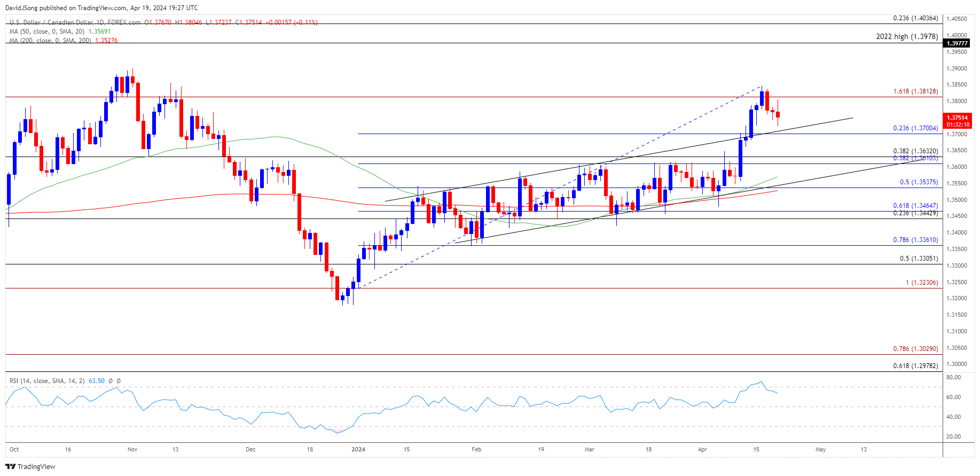Click the 0.786 (1.30290) Fibonacci label
980x476 pixels.
(x=915, y=349)
